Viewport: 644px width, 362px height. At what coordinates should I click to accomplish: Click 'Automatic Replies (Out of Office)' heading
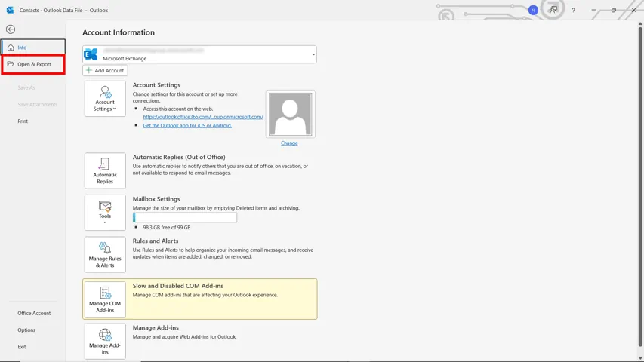point(179,157)
